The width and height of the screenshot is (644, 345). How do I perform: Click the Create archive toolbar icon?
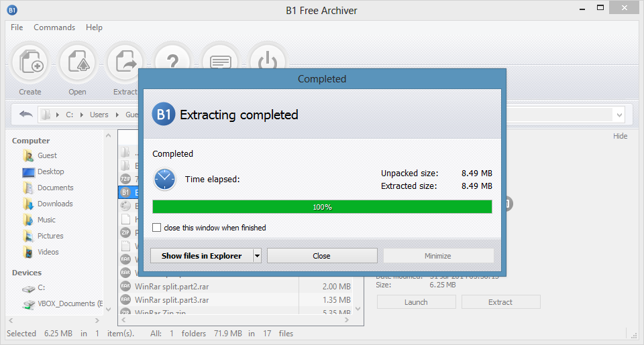(32, 62)
